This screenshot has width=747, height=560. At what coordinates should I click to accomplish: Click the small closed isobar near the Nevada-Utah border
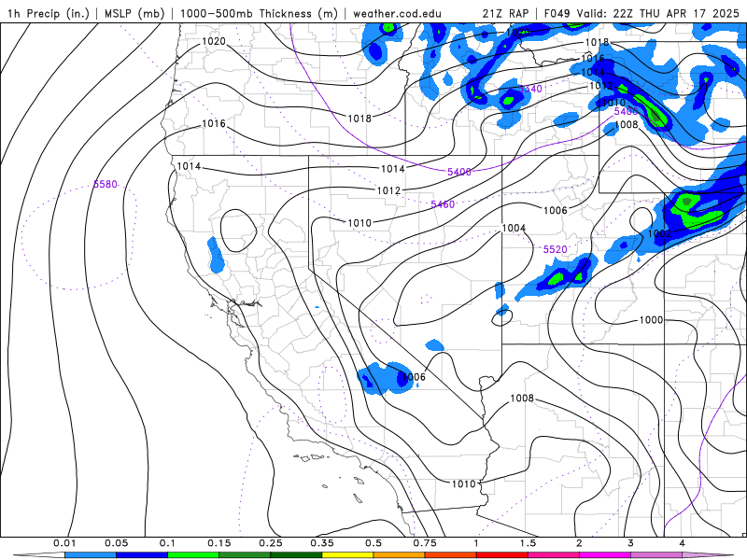coord(501,317)
